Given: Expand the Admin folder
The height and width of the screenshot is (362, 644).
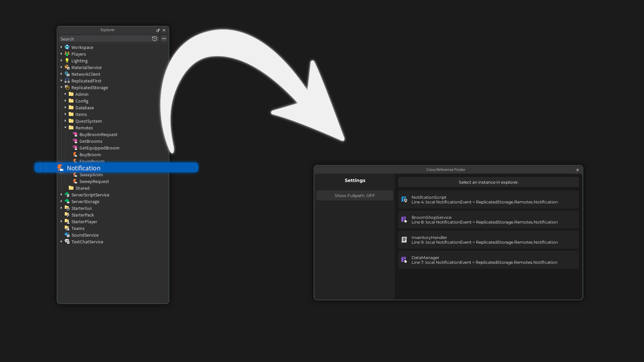Looking at the screenshot, I should tap(66, 94).
